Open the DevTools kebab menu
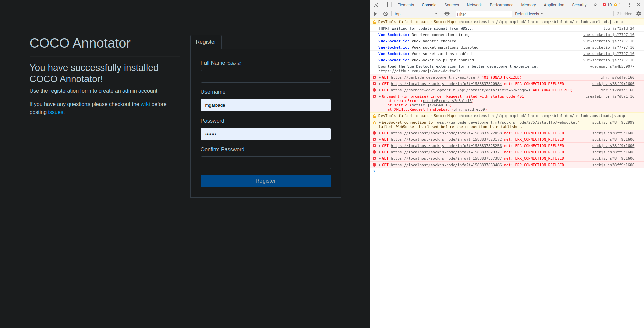 (x=629, y=5)
